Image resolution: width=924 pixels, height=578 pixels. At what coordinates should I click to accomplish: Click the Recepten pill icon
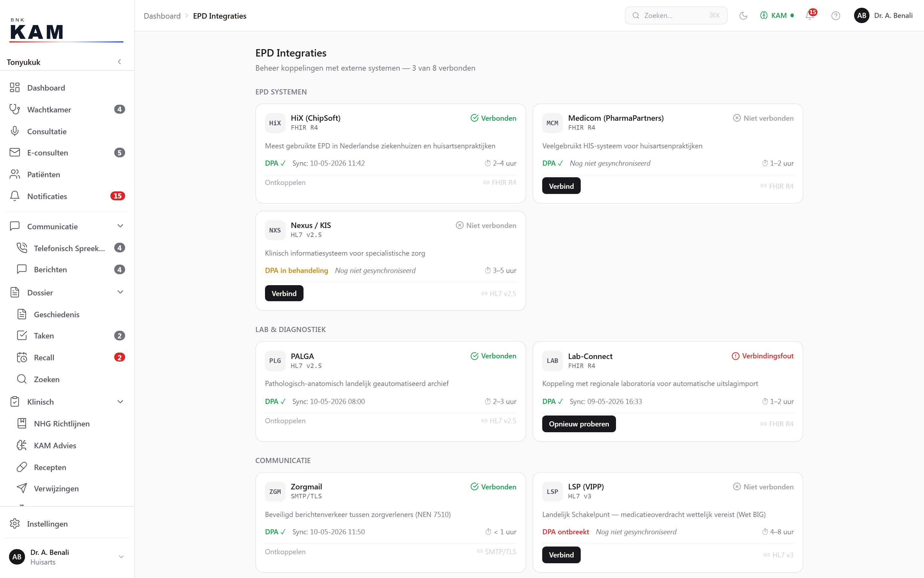[22, 467]
